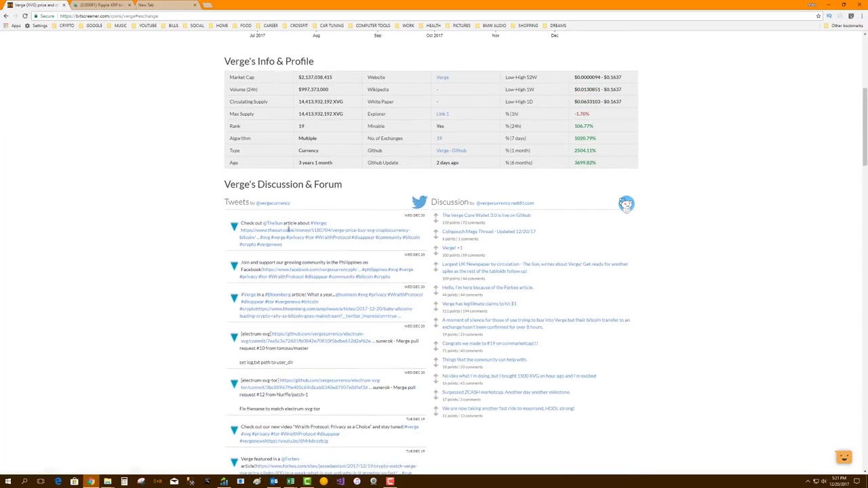Viewport: 868px width, 488px height.
Task: Switch to the Ripple XRP tab
Action: tap(102, 5)
